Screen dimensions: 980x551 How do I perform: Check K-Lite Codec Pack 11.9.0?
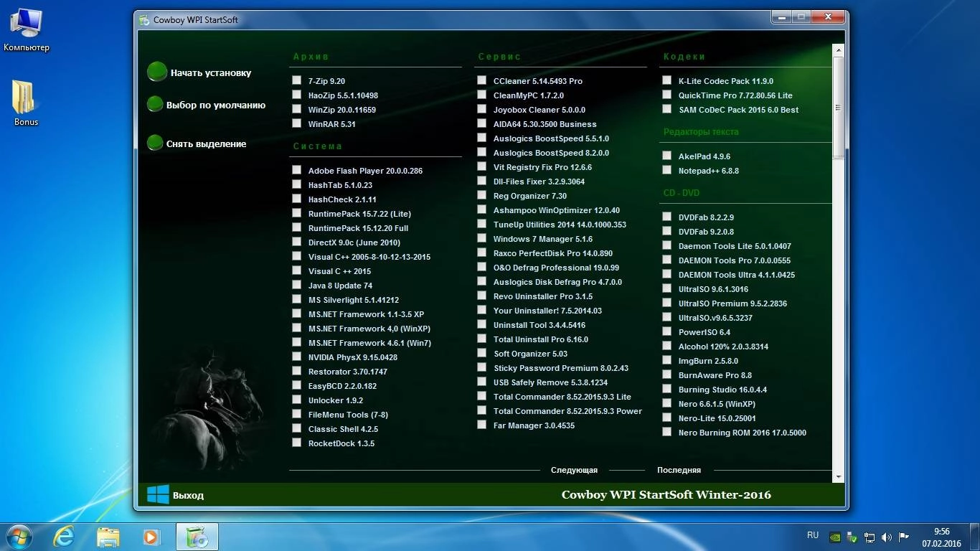(x=667, y=80)
